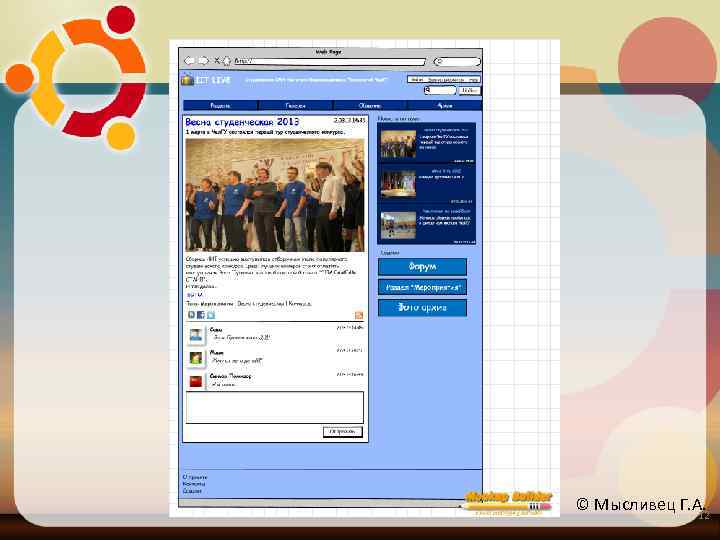Screen dimensions: 720x540
Task: Click the search button beside site search
Action: click(469, 90)
